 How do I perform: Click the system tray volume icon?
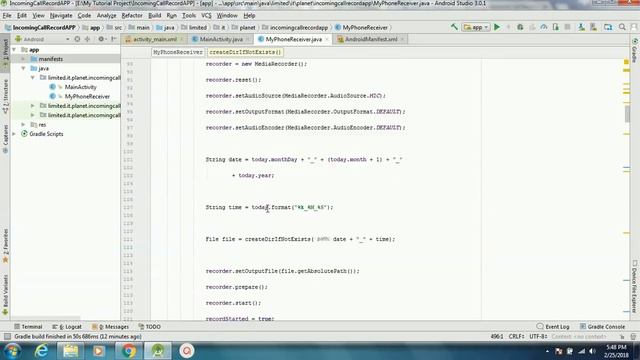592,351
